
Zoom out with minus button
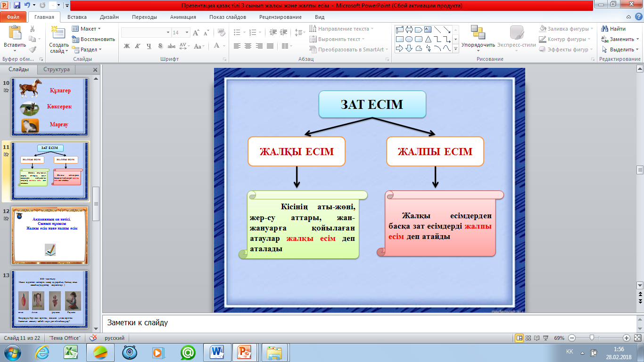coord(571,338)
